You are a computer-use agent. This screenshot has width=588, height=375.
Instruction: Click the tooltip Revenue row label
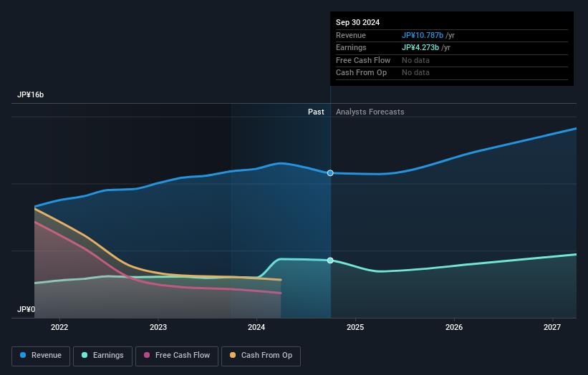(351, 35)
